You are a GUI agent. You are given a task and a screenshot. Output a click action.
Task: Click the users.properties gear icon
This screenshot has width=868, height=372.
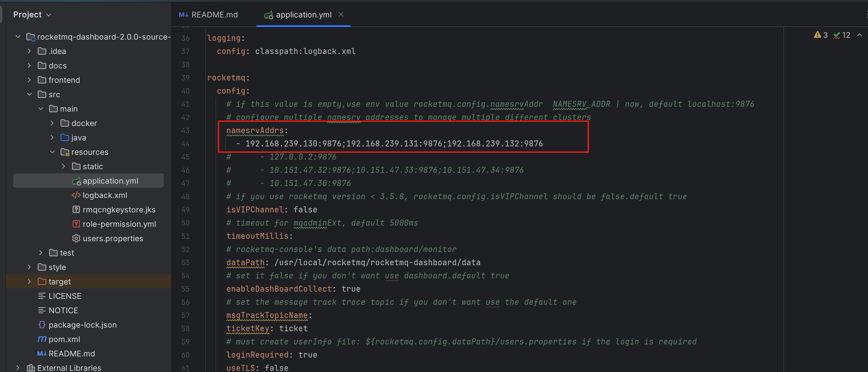(x=76, y=238)
